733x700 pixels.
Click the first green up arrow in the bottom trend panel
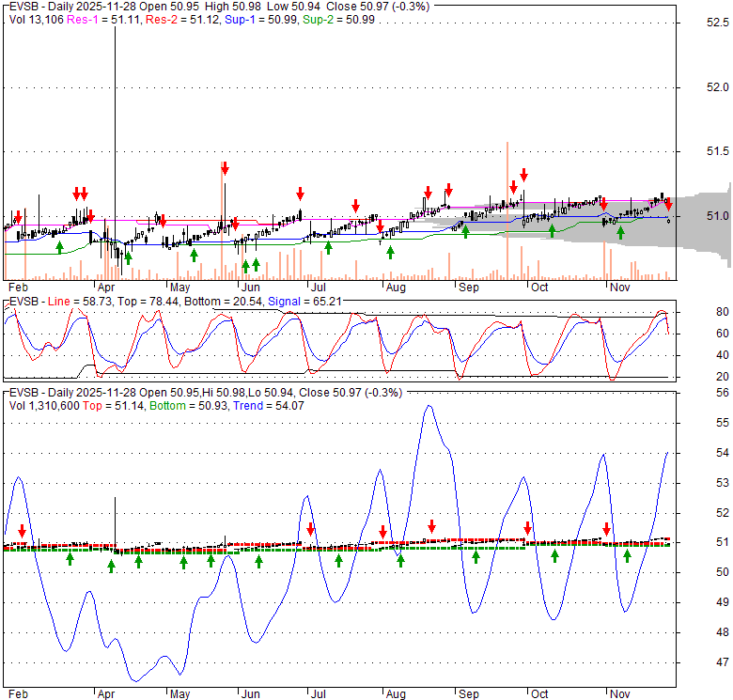[x=70, y=559]
